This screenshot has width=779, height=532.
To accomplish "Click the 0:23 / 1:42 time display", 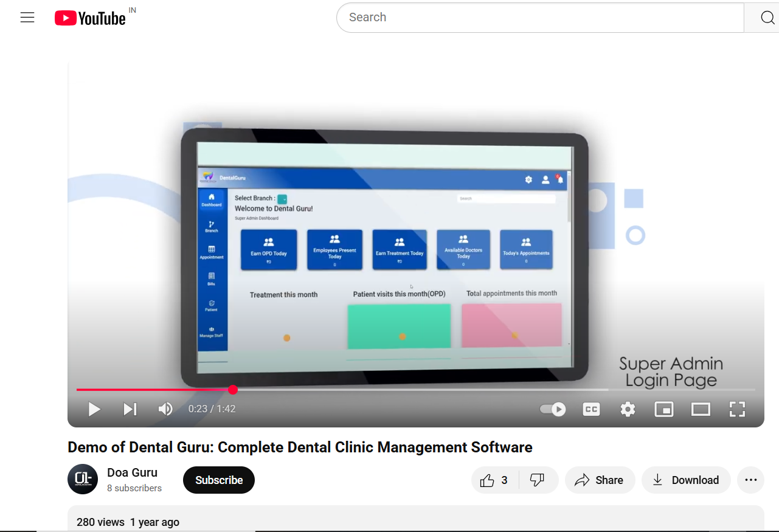I will (x=212, y=409).
